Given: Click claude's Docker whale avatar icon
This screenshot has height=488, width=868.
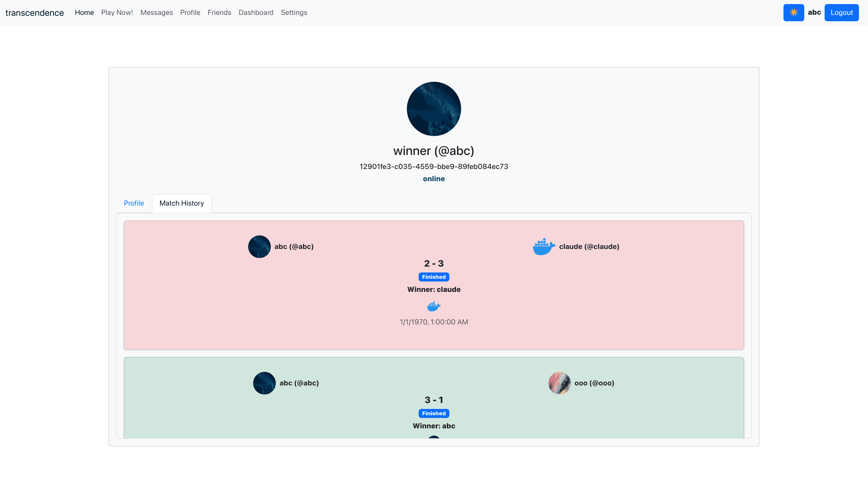Looking at the screenshot, I should point(543,246).
